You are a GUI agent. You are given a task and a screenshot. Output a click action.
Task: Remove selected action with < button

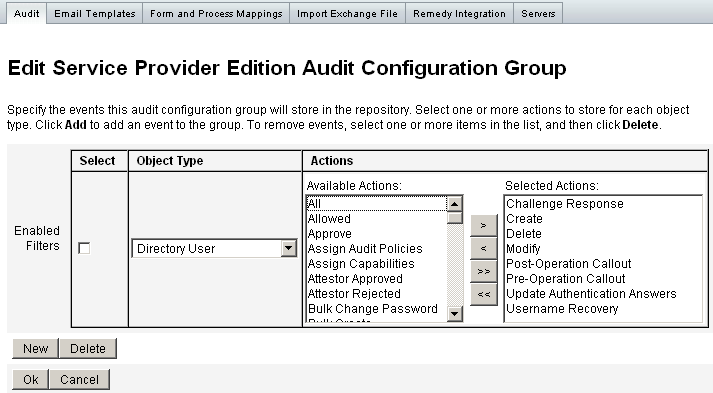coord(483,248)
